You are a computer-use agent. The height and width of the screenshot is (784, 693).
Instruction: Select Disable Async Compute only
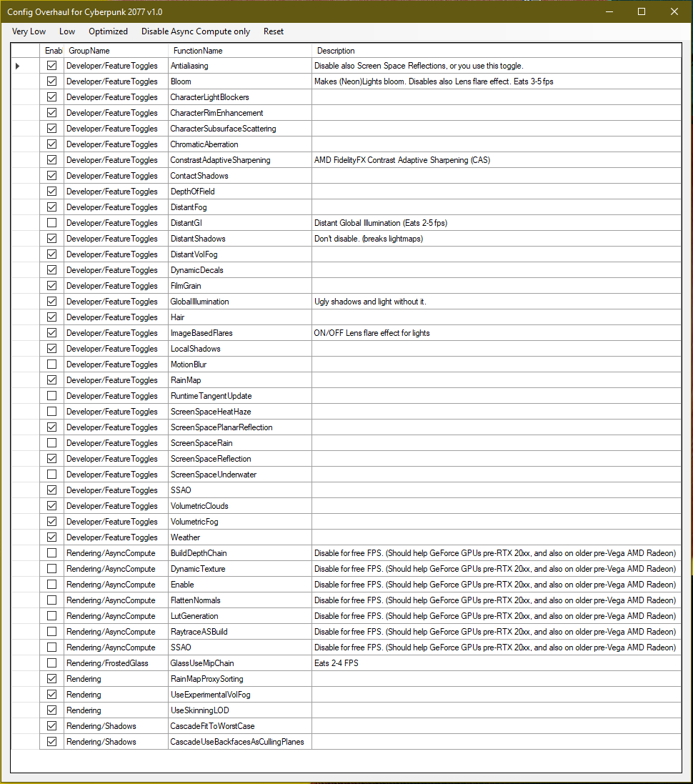pyautogui.click(x=196, y=31)
